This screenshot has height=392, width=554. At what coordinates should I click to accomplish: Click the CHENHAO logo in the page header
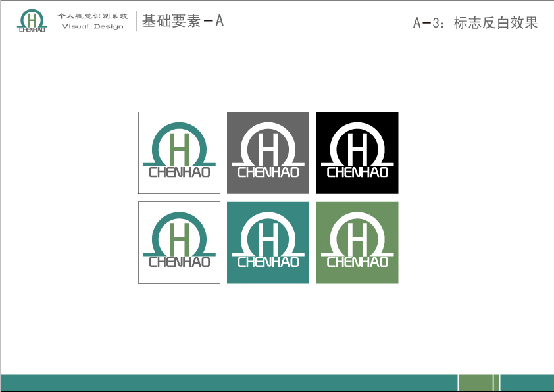[32, 21]
